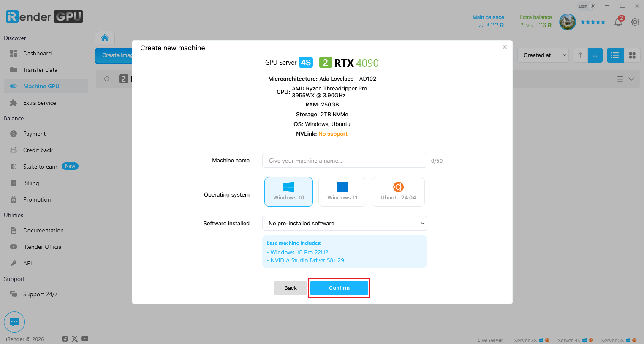Expand the machine row chevron

[x=631, y=79]
